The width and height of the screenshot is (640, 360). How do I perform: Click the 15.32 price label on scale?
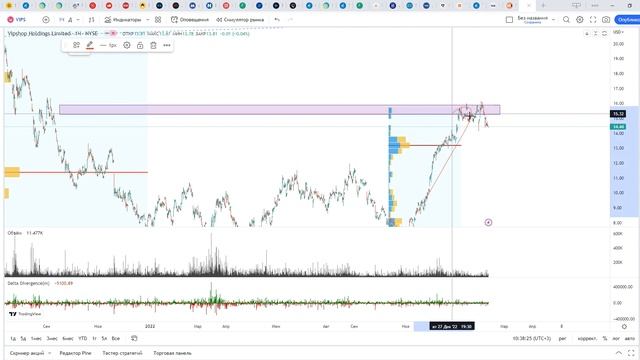618,114
